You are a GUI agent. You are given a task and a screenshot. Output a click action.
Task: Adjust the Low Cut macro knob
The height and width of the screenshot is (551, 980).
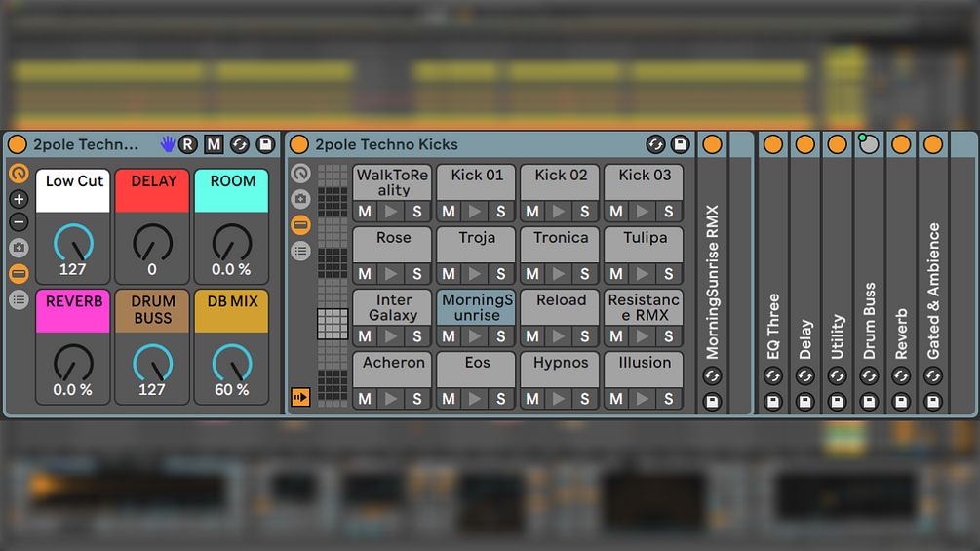pyautogui.click(x=73, y=243)
